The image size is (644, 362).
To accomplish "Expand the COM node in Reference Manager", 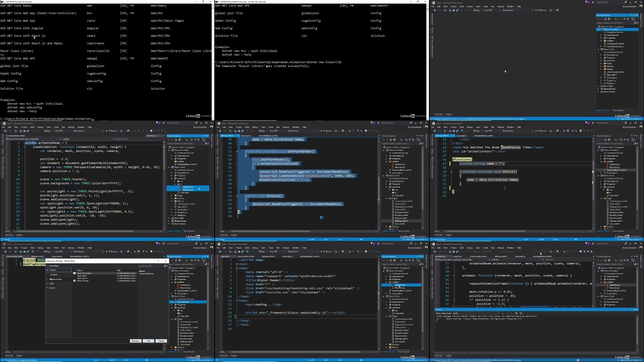I will 48,284.
